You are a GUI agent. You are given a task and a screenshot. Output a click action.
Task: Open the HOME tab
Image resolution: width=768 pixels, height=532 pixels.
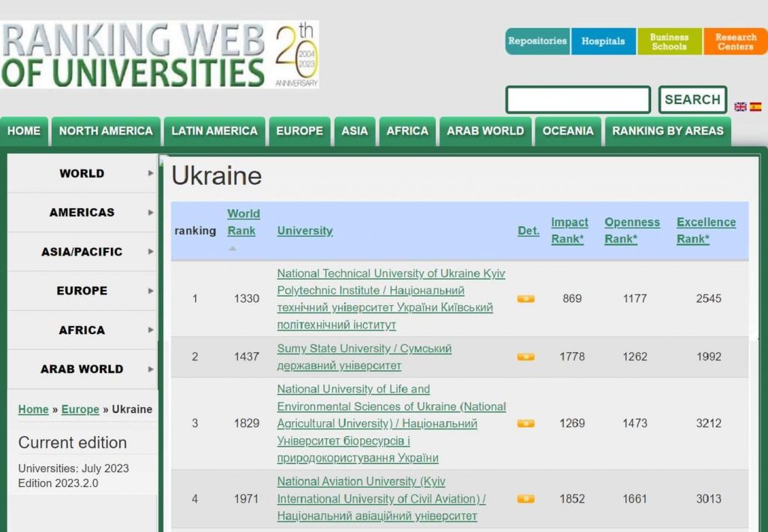(x=24, y=131)
